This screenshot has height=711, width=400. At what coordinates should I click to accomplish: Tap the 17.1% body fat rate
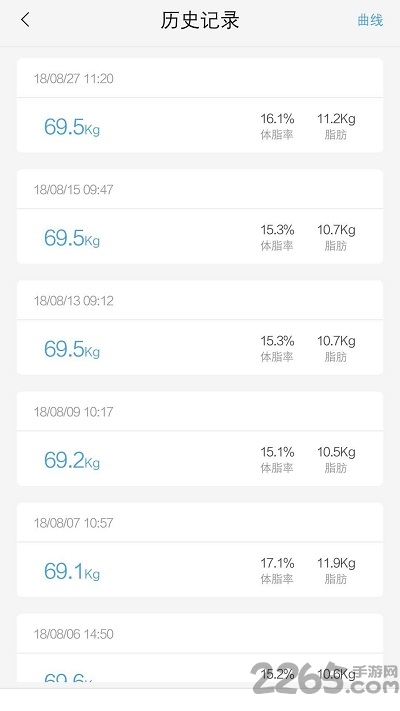point(277,570)
